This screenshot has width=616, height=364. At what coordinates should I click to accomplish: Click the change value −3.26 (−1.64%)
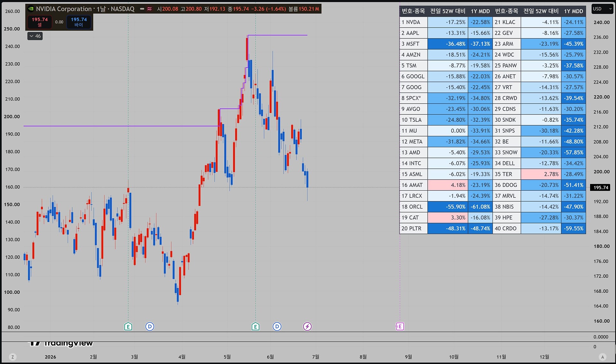click(x=268, y=9)
